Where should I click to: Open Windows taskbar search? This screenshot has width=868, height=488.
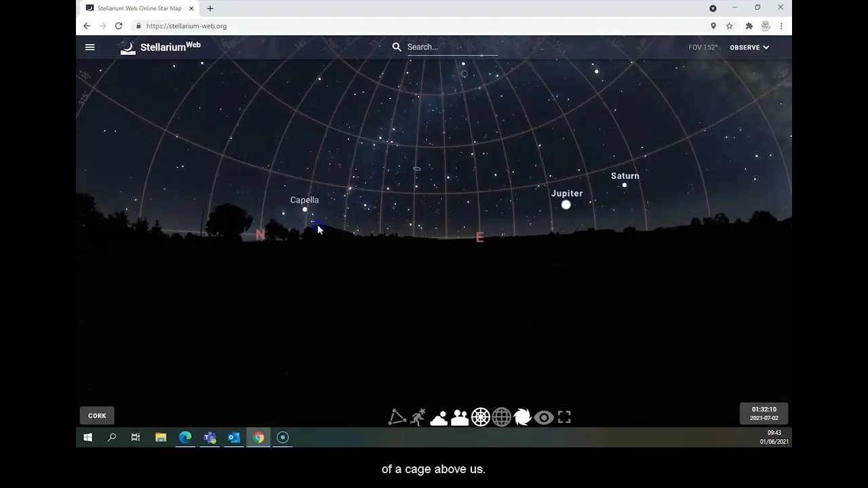click(x=112, y=438)
